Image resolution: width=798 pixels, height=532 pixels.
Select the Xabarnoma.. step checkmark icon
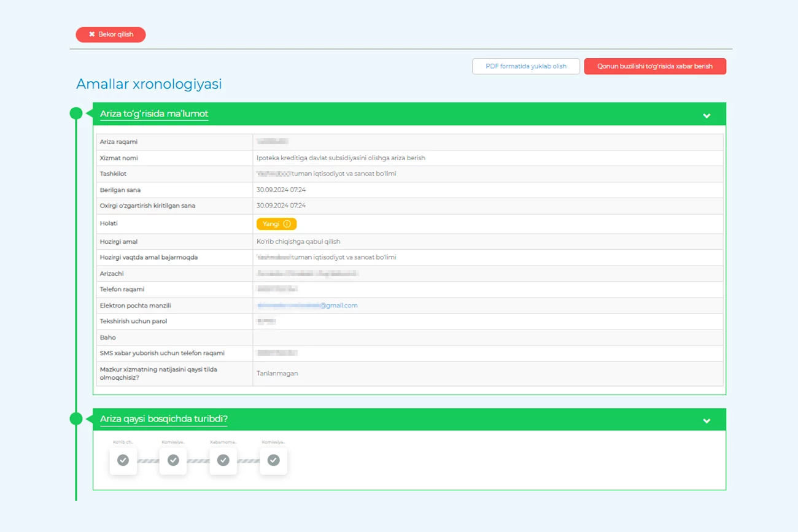point(223,460)
